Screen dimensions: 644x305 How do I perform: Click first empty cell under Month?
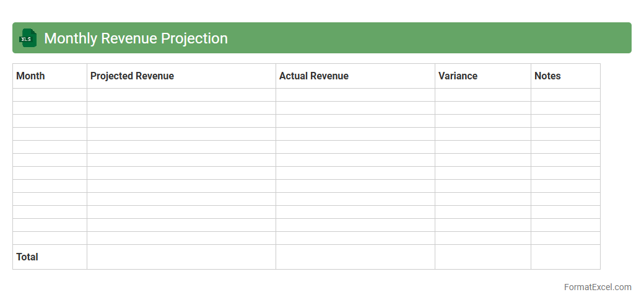pyautogui.click(x=50, y=95)
